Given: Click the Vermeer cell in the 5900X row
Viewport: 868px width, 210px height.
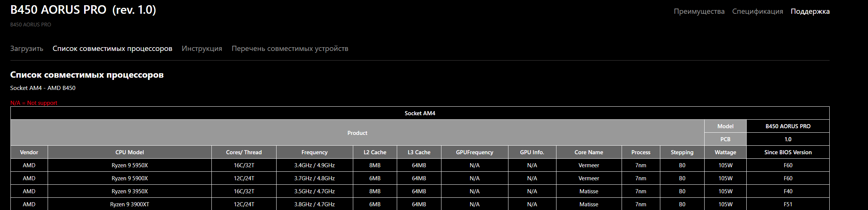Looking at the screenshot, I should coord(589,178).
